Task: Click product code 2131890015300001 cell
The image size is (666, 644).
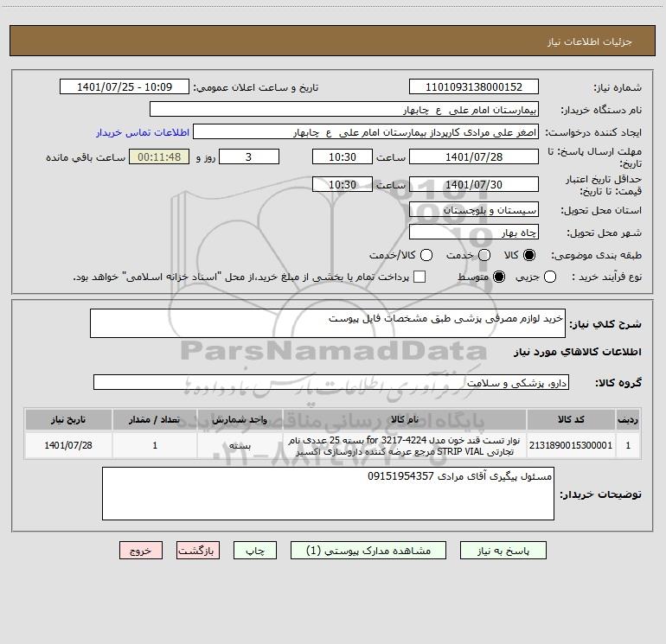Action: (x=571, y=445)
